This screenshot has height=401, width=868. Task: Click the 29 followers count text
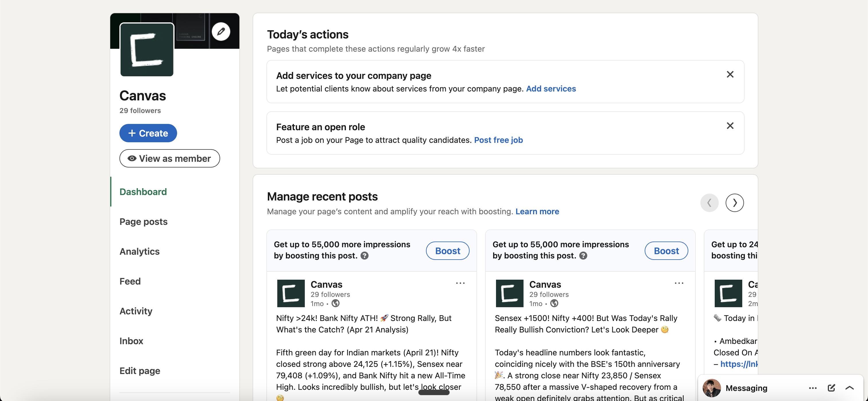tap(140, 110)
